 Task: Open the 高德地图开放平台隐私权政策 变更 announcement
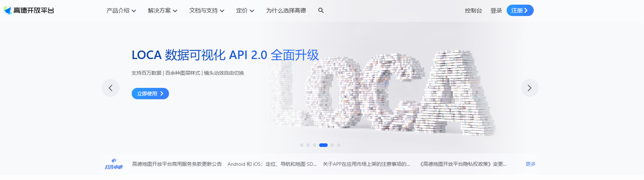pos(462,164)
